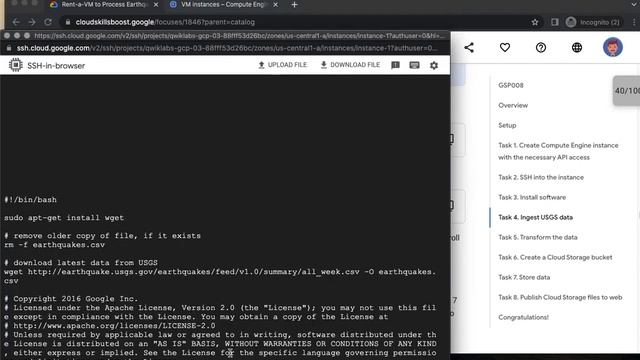
Task: Open Task 2. SSH into the instance
Action: pyautogui.click(x=541, y=177)
